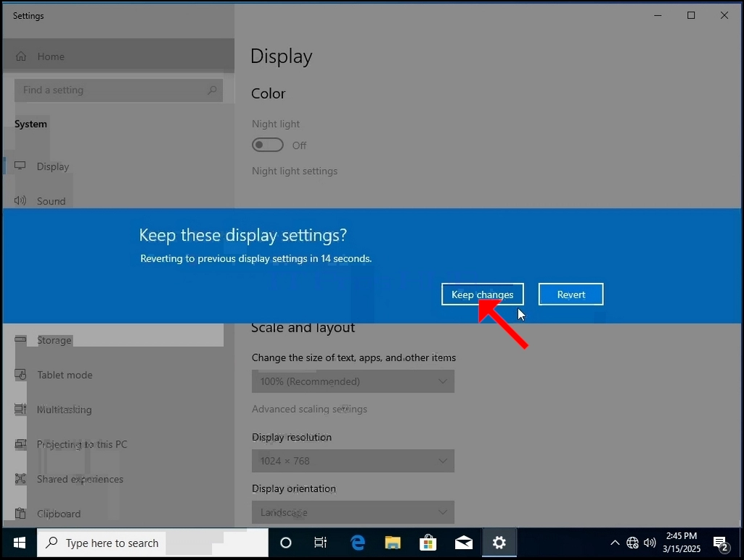This screenshot has width=744, height=560.
Task: Click the Sound speaker icon in sidebar
Action: click(20, 201)
